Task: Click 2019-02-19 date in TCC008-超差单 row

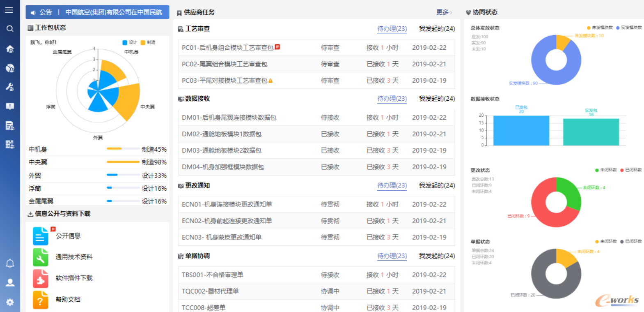Action: 429,307
